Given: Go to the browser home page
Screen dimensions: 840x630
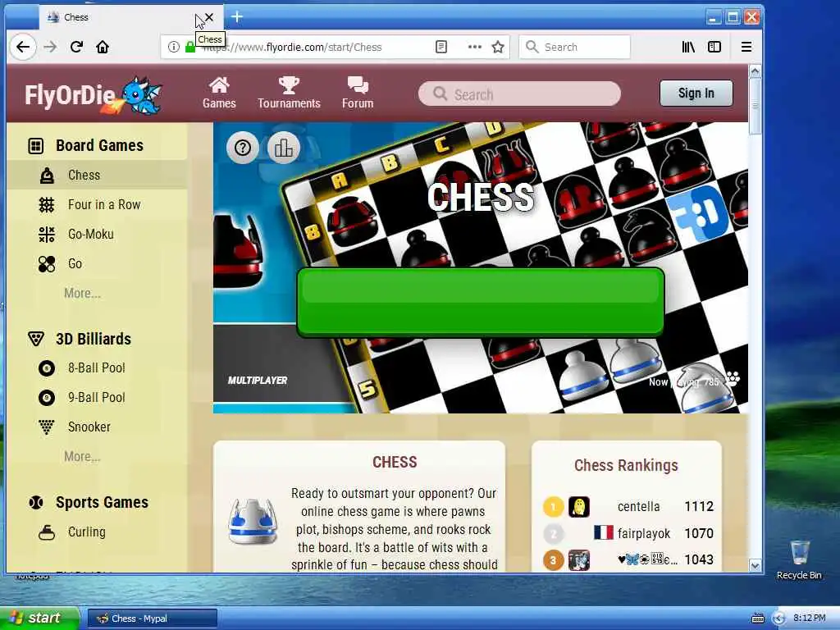Looking at the screenshot, I should pos(103,47).
